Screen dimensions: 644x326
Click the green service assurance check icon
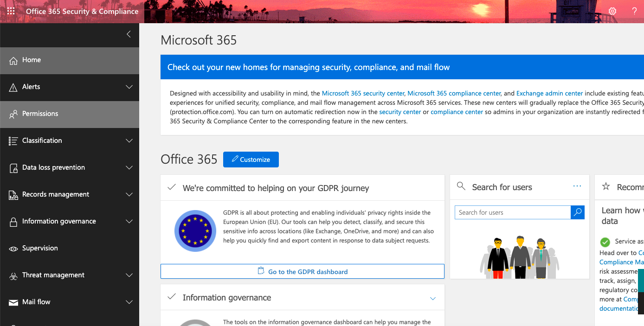coord(605,242)
